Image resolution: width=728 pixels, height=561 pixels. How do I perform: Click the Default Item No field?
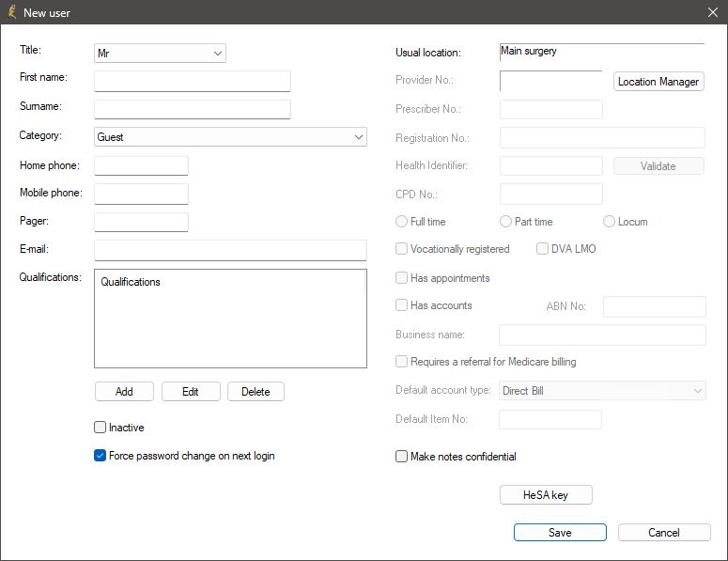(x=550, y=419)
